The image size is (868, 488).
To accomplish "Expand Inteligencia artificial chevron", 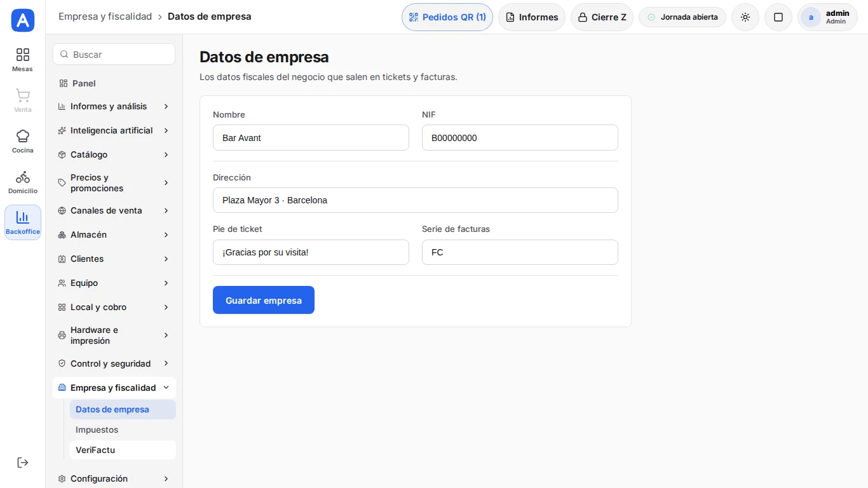I will 166,130.
